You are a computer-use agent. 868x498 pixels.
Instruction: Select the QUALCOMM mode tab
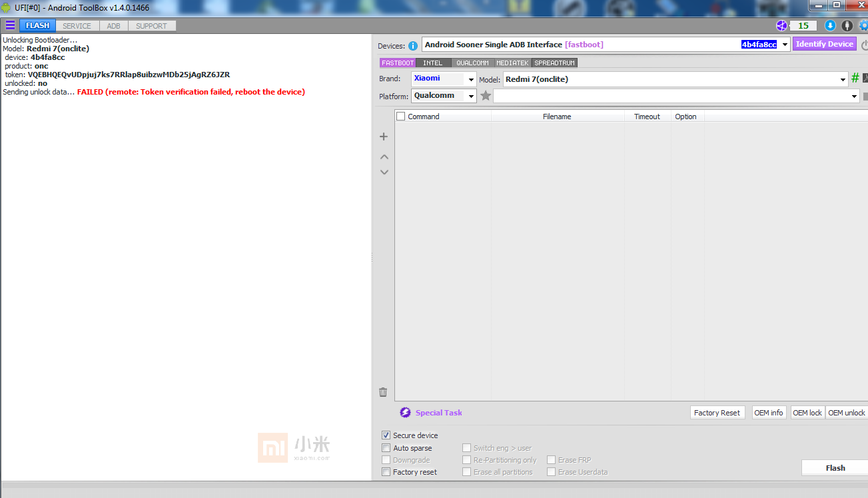click(x=472, y=63)
